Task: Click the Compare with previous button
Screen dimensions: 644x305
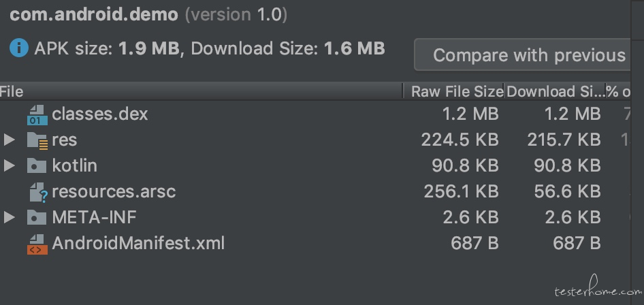Action: click(522, 55)
